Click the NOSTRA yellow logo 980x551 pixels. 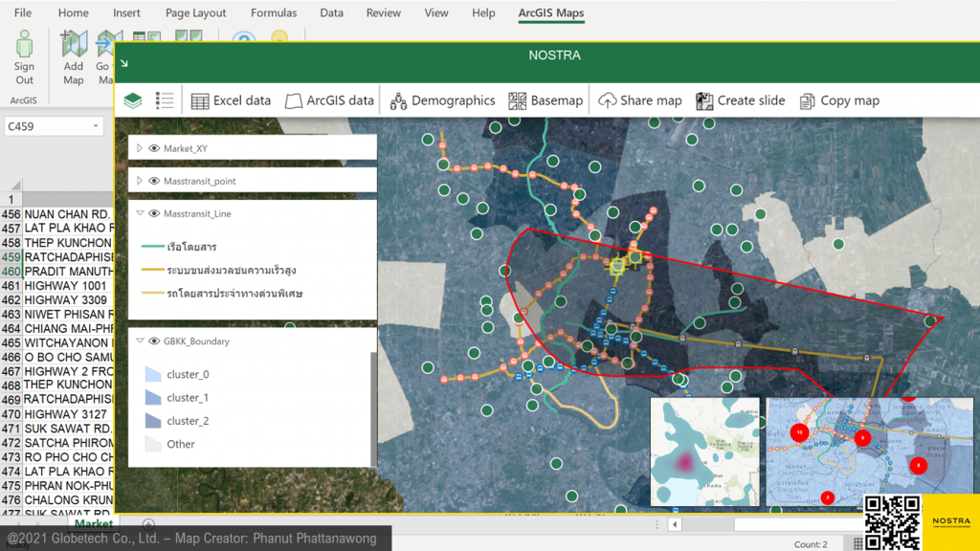point(950,522)
